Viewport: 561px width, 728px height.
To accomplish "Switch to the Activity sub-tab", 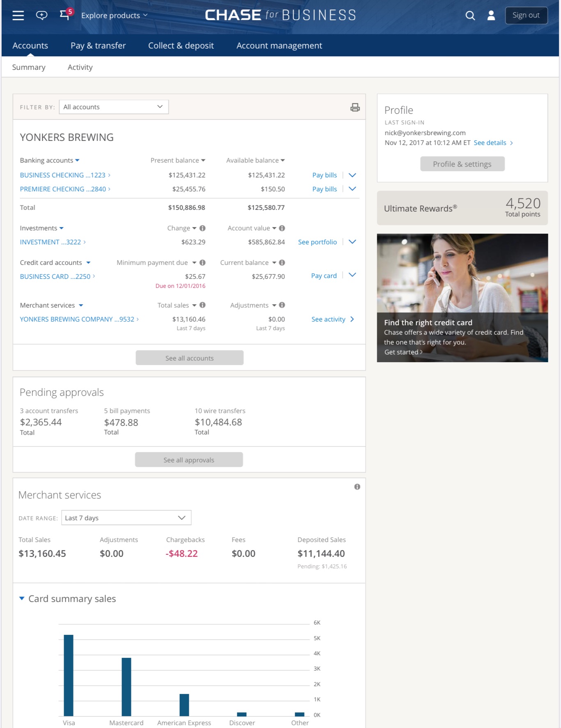I will [x=80, y=67].
